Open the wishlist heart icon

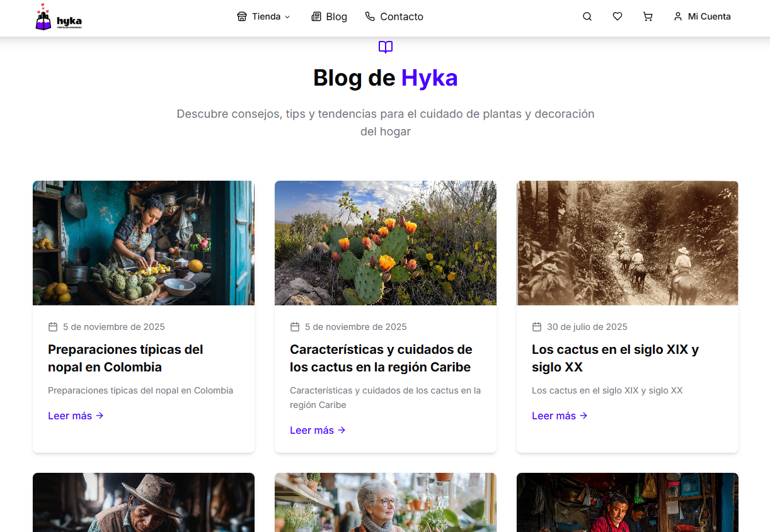[618, 17]
